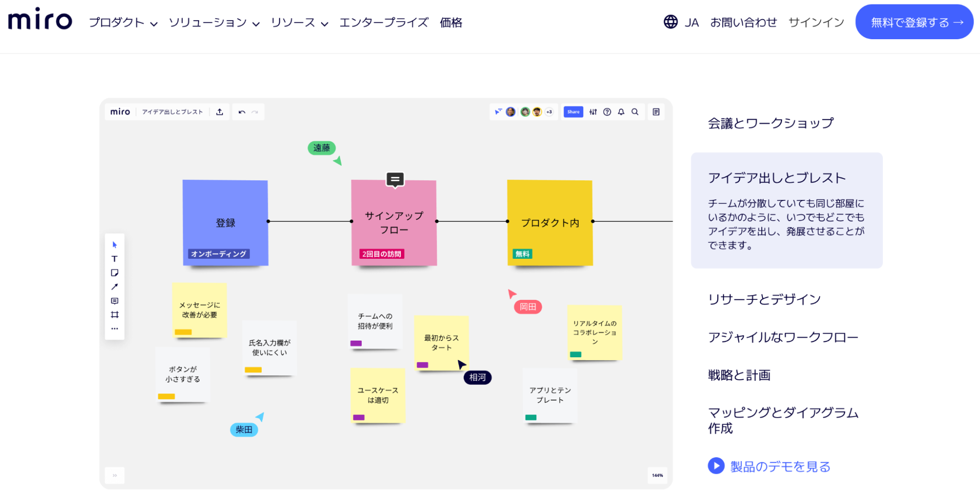Image resolution: width=980 pixels, height=492 pixels.
Task: Click the 無料で登録する button
Action: pyautogui.click(x=914, y=22)
